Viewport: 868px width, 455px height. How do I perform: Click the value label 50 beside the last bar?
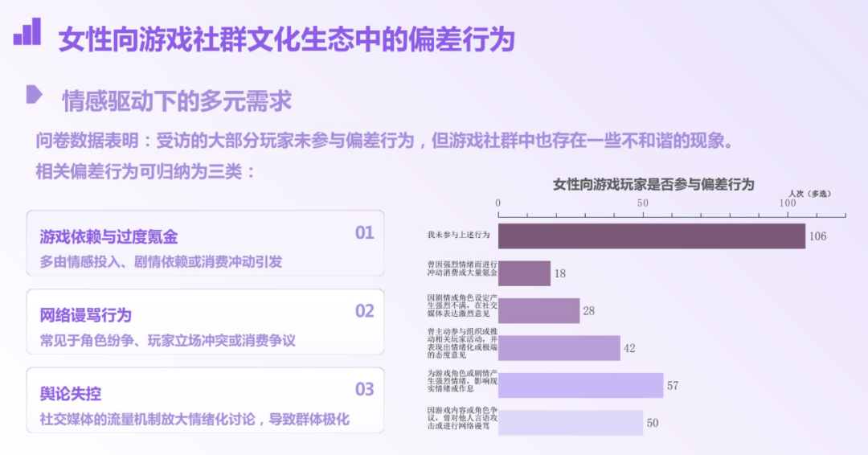[653, 423]
